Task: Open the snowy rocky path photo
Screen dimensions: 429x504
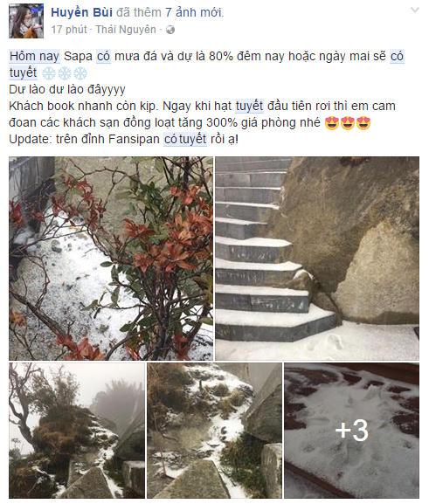Action: 214,431
